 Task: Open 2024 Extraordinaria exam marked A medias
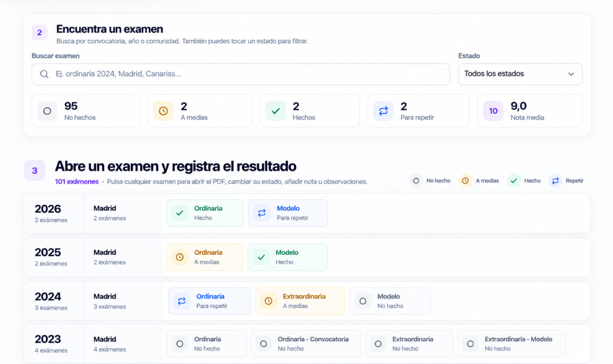pos(300,301)
